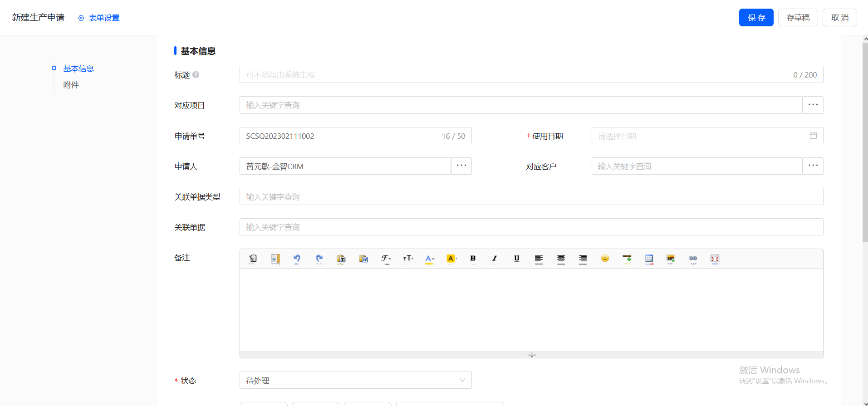Open the highlight background color picker

[451, 259]
